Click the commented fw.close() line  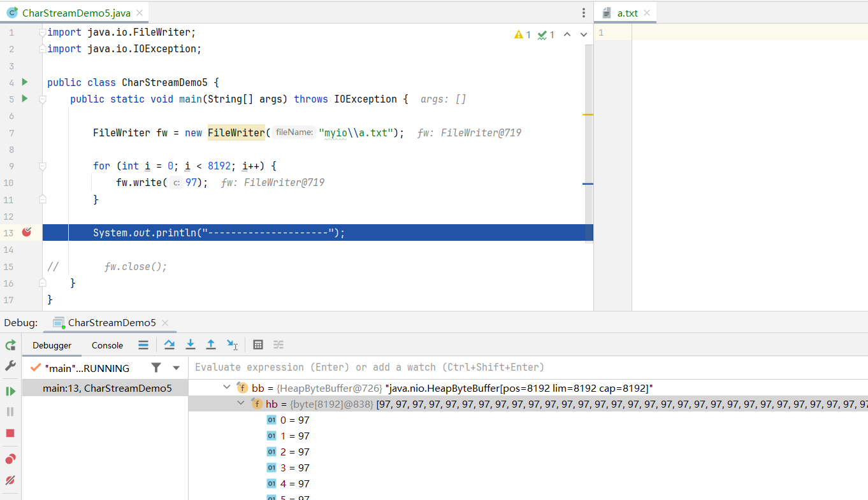point(136,266)
